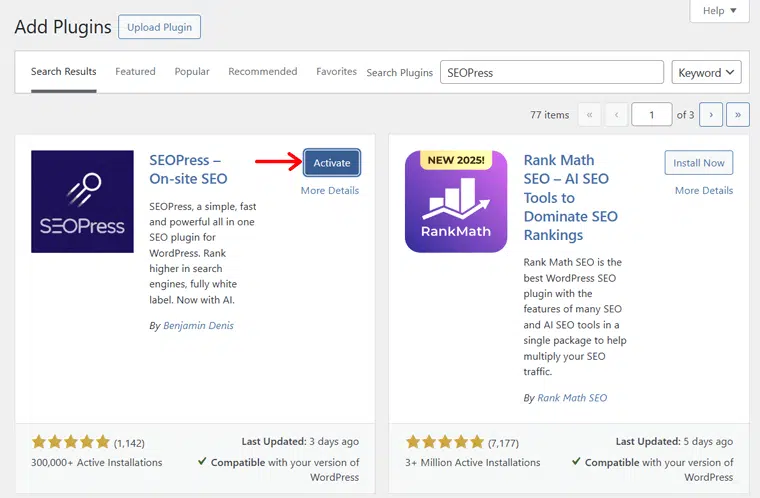The width and height of the screenshot is (760, 498).
Task: Open the SEOPress – On-site SEO title link
Action: 188,169
